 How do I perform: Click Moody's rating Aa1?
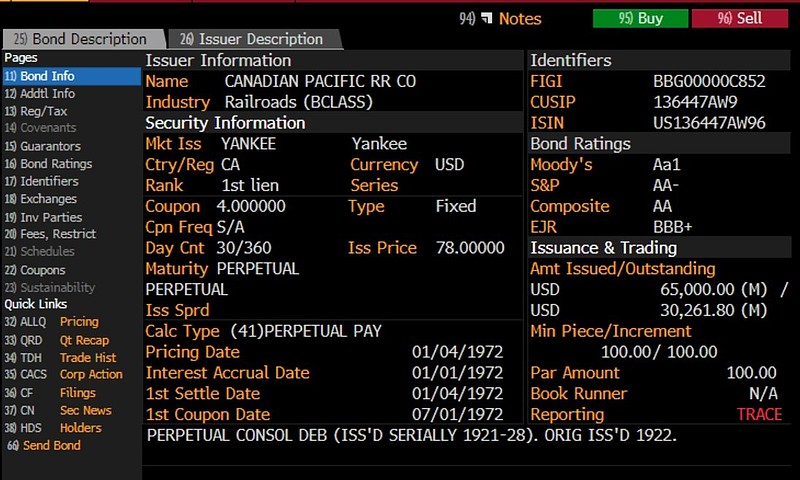coord(666,164)
